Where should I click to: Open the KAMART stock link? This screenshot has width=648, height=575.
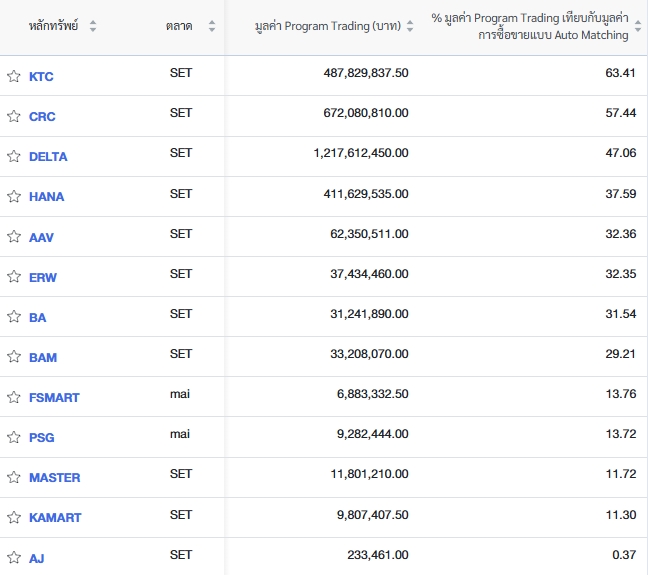pos(55,518)
